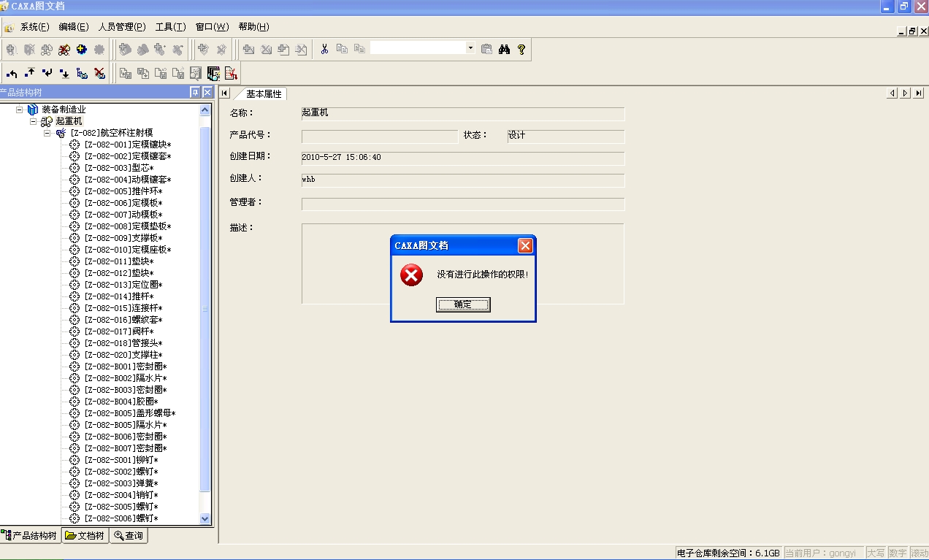929x560 pixels.
Task: Click the tree scrollbar up arrow
Action: tap(204, 110)
